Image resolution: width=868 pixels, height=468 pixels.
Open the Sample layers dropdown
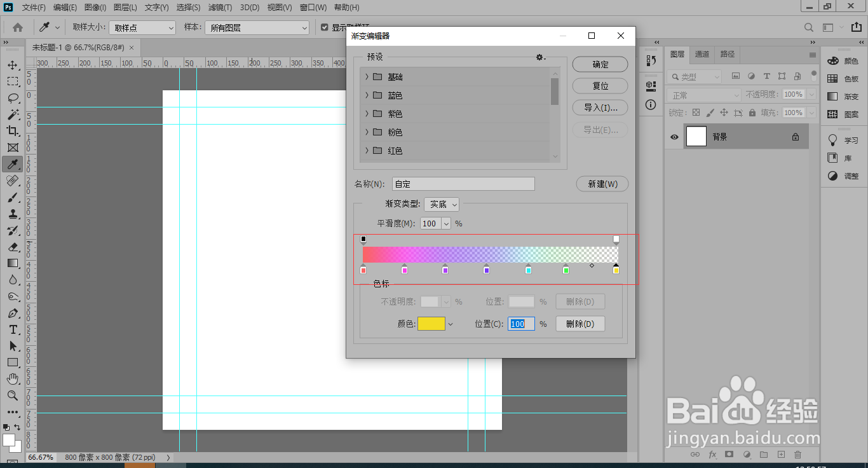(257, 27)
